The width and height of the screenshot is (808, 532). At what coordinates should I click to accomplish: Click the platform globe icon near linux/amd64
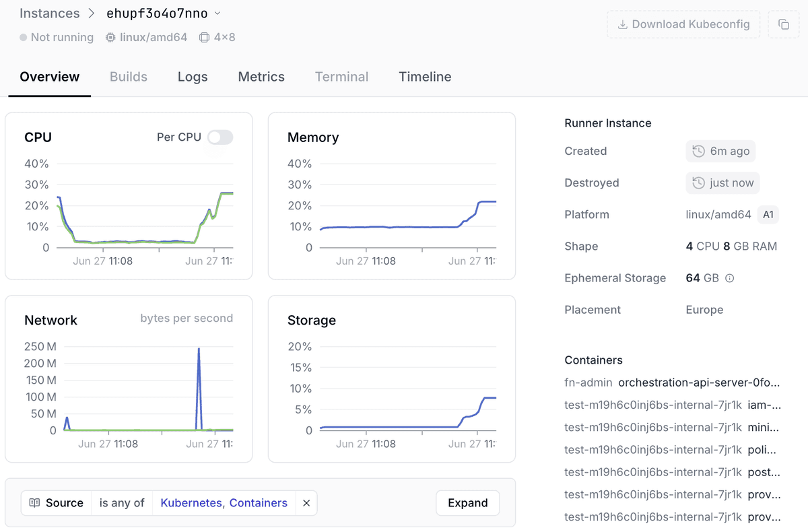click(x=110, y=37)
